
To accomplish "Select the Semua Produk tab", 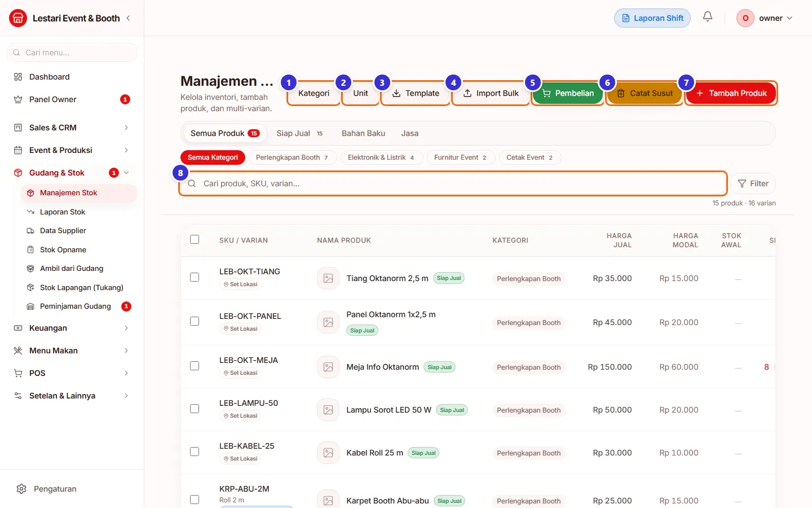I will (x=225, y=133).
